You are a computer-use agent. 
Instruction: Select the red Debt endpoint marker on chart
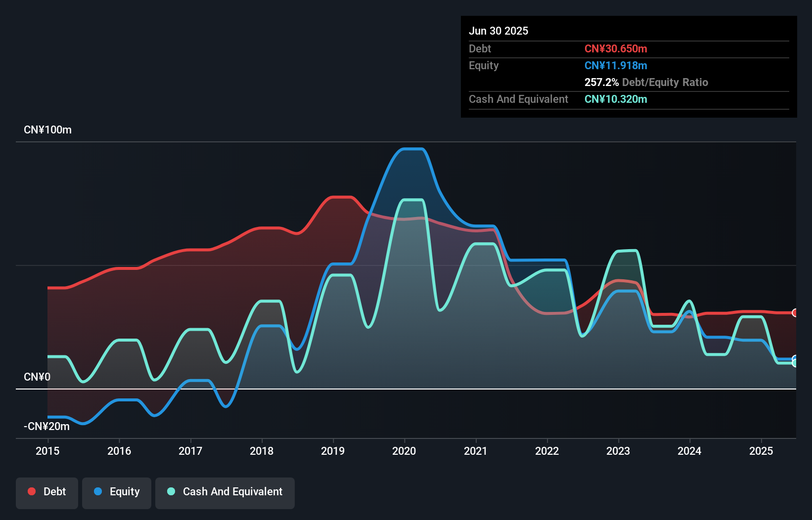[x=795, y=313]
